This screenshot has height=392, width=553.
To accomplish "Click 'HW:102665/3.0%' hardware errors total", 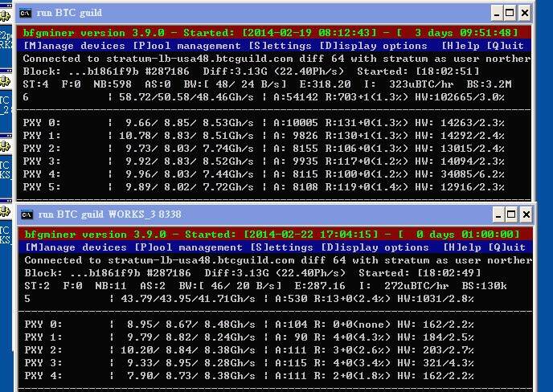I will 460,97.
